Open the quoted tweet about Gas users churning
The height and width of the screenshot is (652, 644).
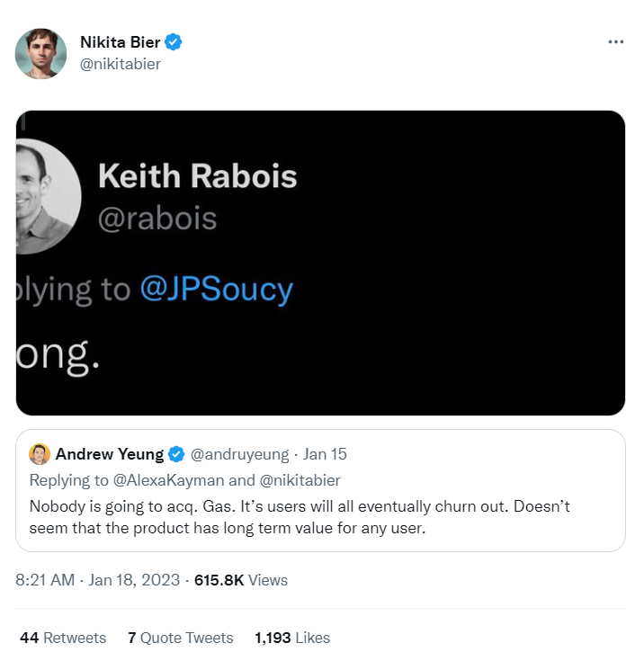point(319,517)
